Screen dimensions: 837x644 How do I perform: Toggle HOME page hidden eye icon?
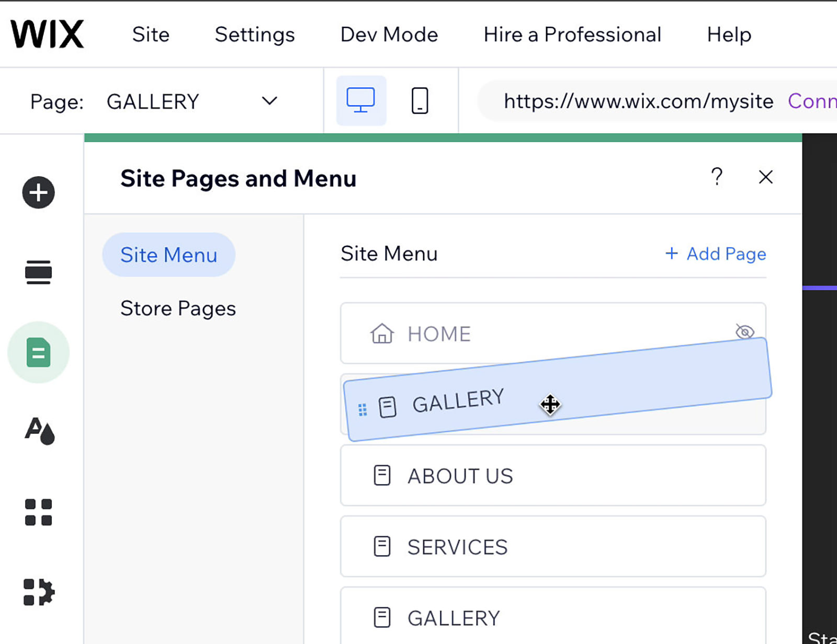coord(744,331)
